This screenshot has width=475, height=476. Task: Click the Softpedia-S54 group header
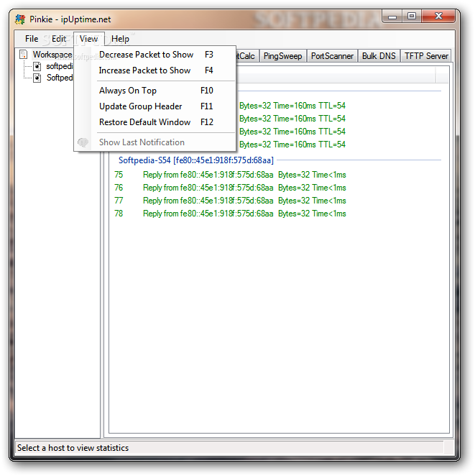(x=196, y=160)
